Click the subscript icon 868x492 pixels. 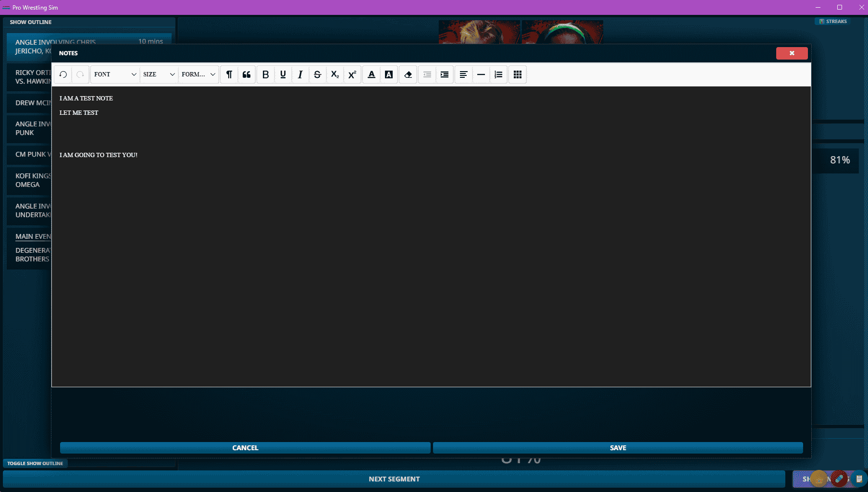pyautogui.click(x=335, y=74)
